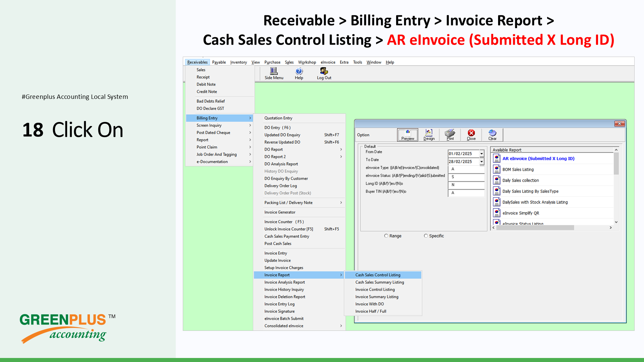The image size is (644, 362).
Task: Expand the Job Order And Tagging submenu
Action: pyautogui.click(x=220, y=155)
